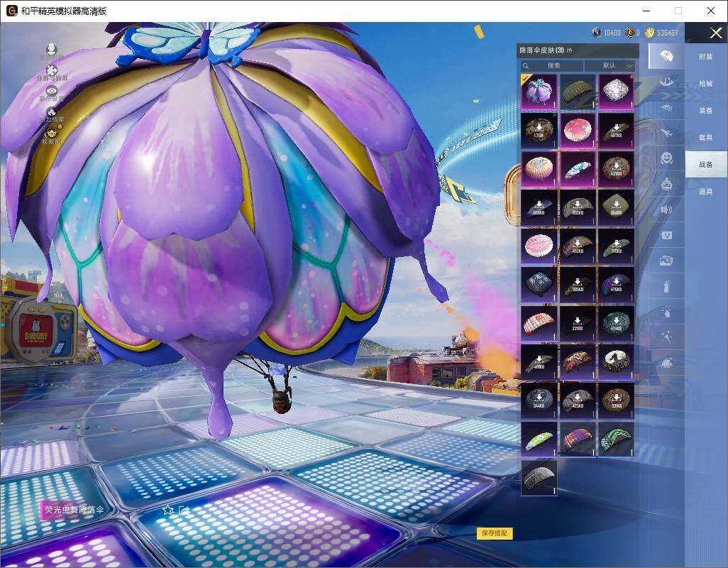Open the picture background category icon
Screen dimensions: 728x568
[666, 261]
